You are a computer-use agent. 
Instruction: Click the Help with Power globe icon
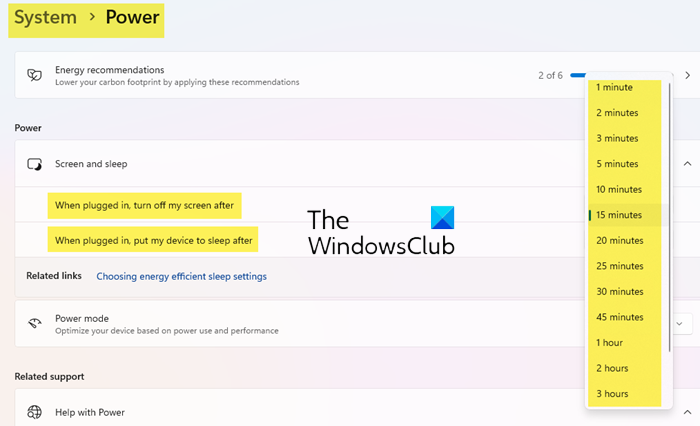(34, 412)
